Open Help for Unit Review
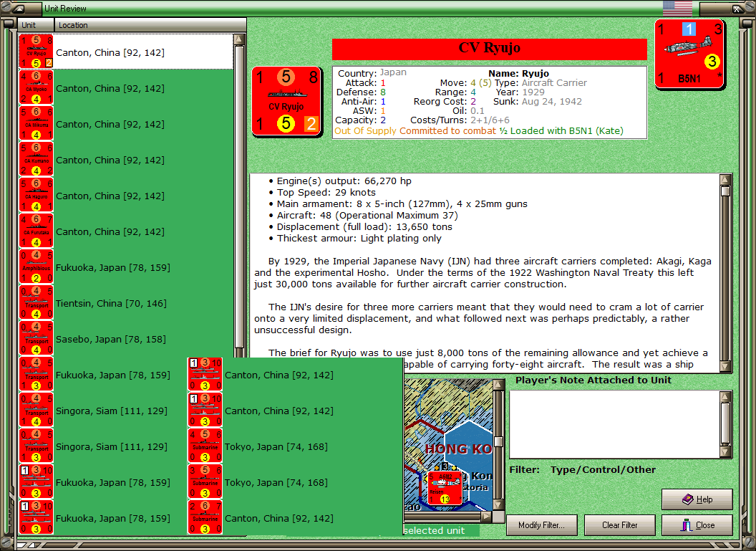This screenshot has width=756, height=551. [x=697, y=499]
